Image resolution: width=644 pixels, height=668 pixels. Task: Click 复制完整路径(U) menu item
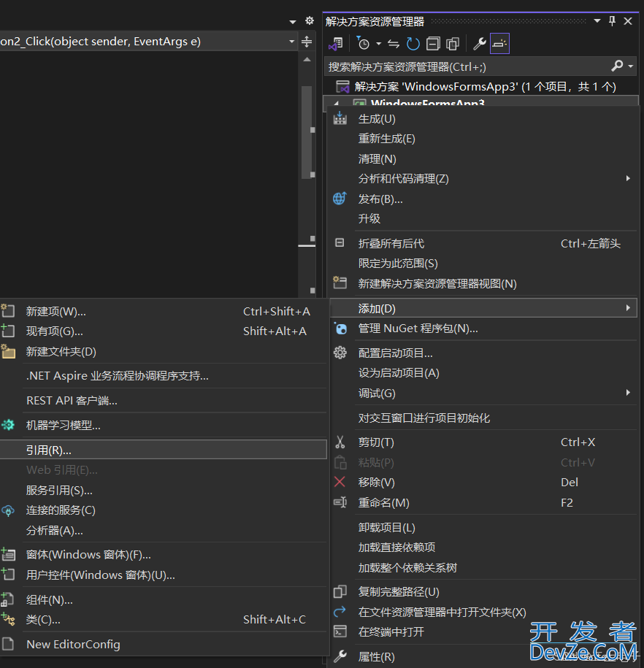[x=483, y=592]
